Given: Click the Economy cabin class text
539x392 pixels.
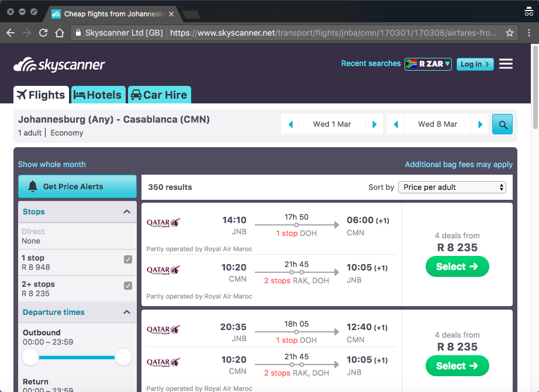Looking at the screenshot, I should click(67, 133).
